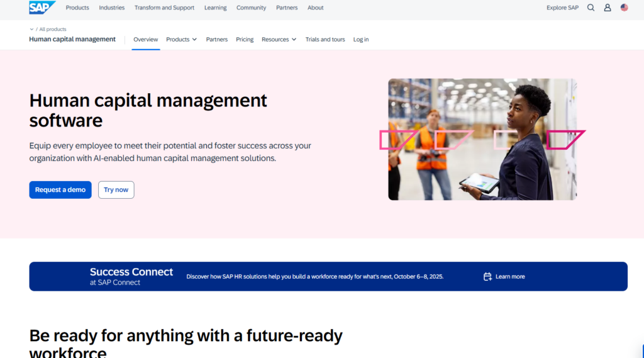Click the Request a demo button

coord(60,190)
